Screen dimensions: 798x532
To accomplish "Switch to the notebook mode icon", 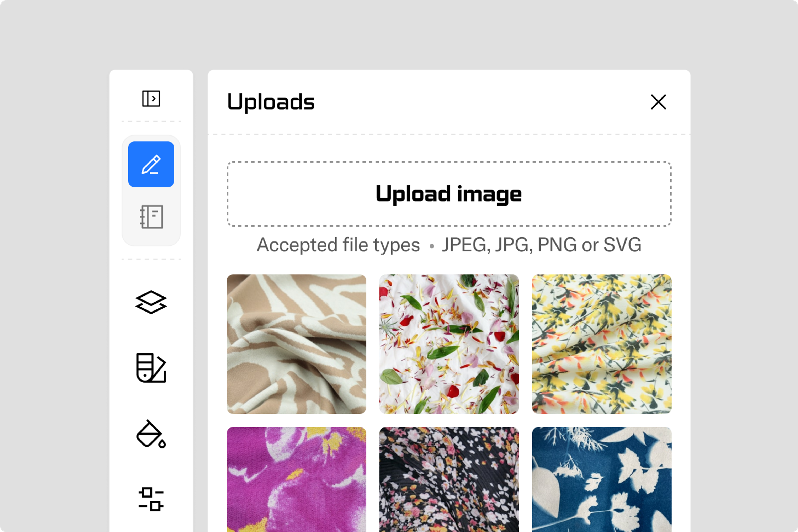I will click(151, 217).
